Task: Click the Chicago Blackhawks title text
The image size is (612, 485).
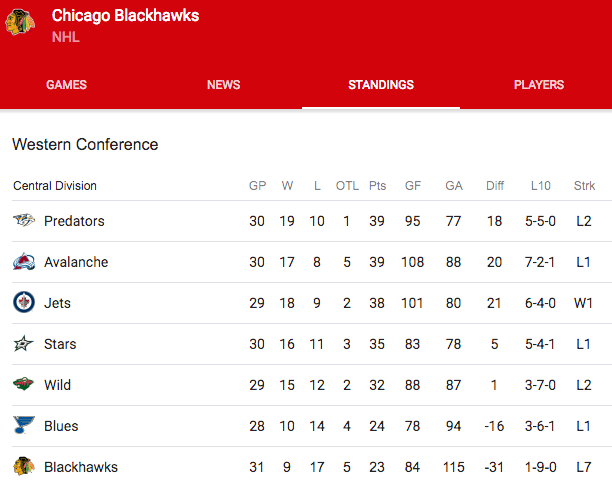Action: coord(125,16)
